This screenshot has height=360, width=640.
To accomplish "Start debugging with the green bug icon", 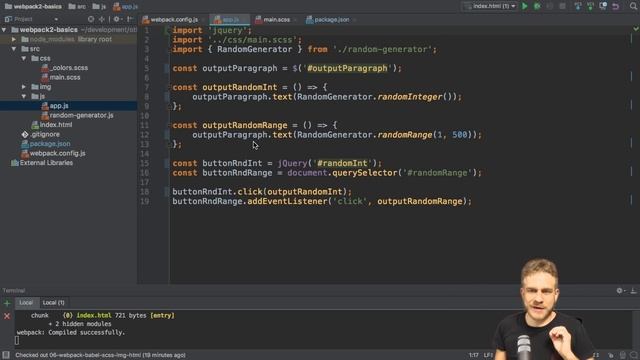I will (x=537, y=6).
